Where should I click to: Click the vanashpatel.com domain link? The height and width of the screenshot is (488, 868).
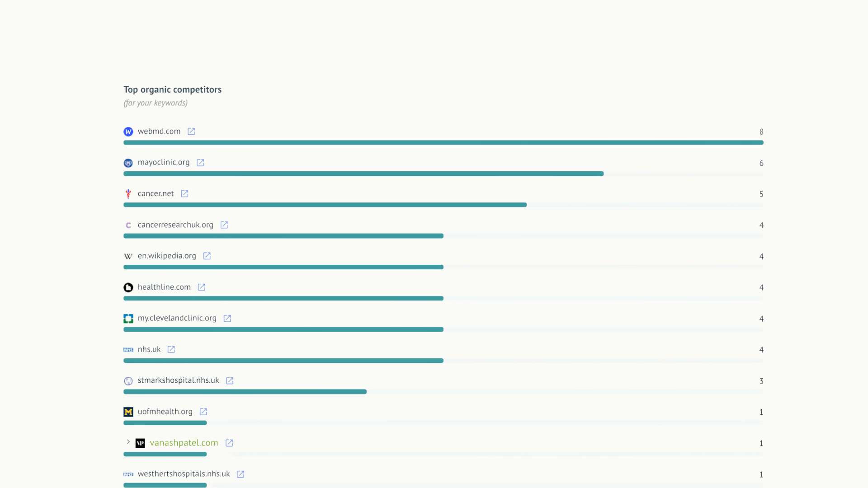point(184,443)
